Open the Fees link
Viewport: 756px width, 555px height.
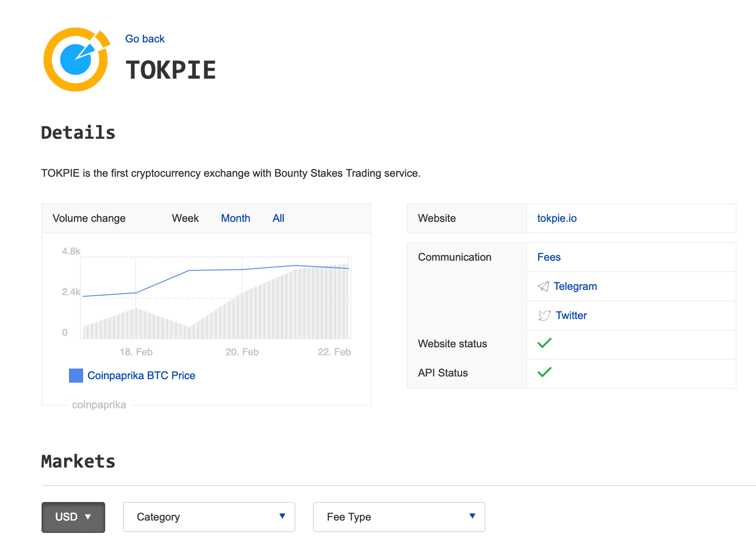(x=549, y=257)
